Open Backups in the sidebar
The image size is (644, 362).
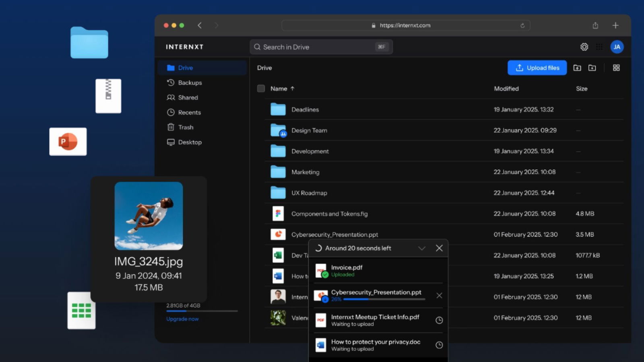click(190, 83)
